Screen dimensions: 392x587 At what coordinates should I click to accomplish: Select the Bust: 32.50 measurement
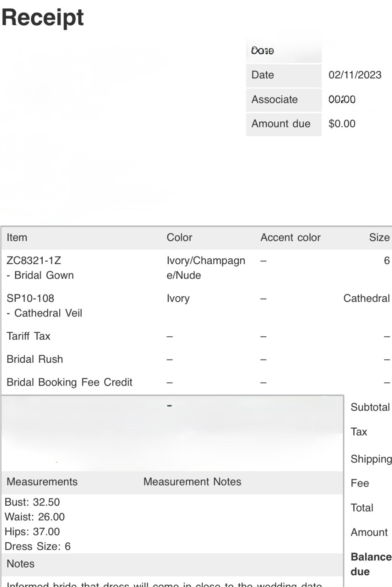pos(32,503)
